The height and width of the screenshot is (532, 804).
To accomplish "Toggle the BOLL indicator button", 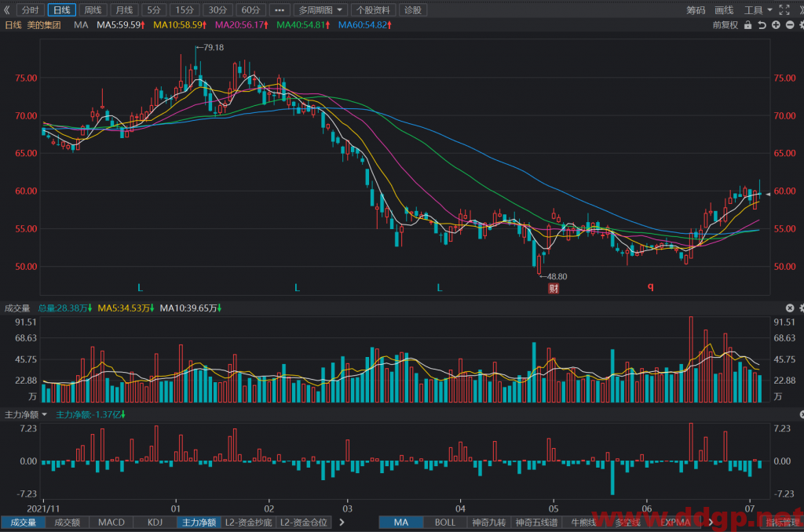I will pyautogui.click(x=444, y=523).
